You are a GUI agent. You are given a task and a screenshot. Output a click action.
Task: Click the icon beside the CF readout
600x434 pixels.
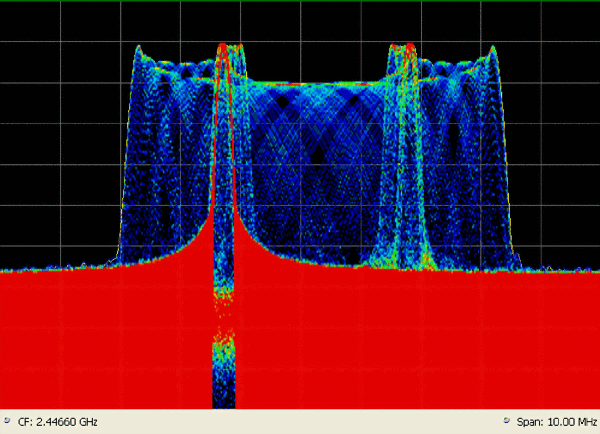click(8, 423)
